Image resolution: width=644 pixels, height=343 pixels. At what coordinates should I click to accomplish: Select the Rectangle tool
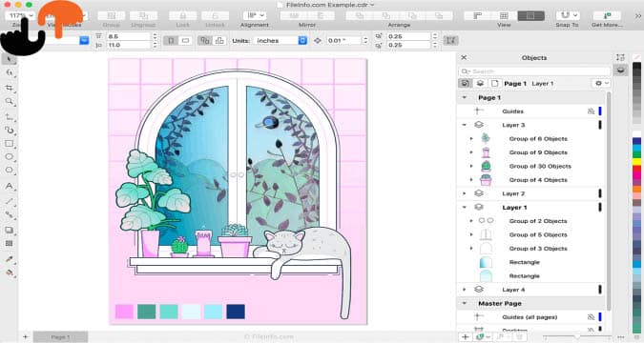pos(9,144)
